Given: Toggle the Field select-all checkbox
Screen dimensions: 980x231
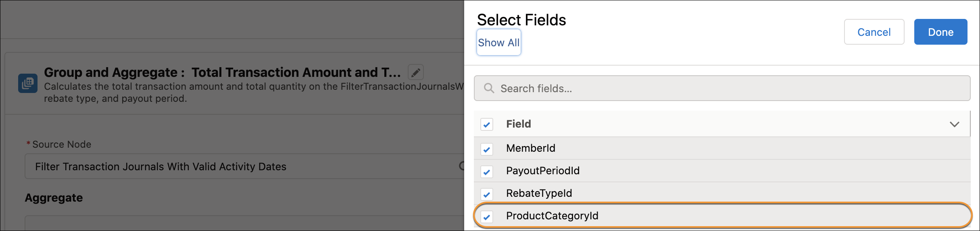Looking at the screenshot, I should pyautogui.click(x=487, y=124).
